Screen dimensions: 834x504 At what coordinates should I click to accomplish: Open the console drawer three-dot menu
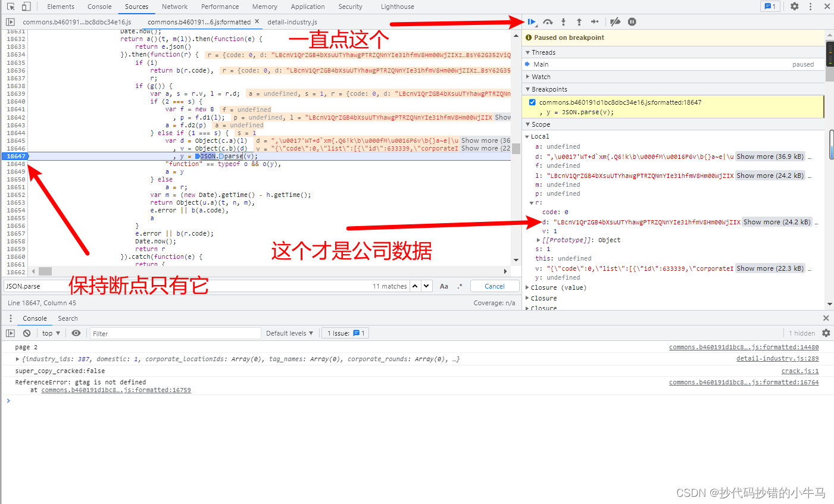point(11,318)
